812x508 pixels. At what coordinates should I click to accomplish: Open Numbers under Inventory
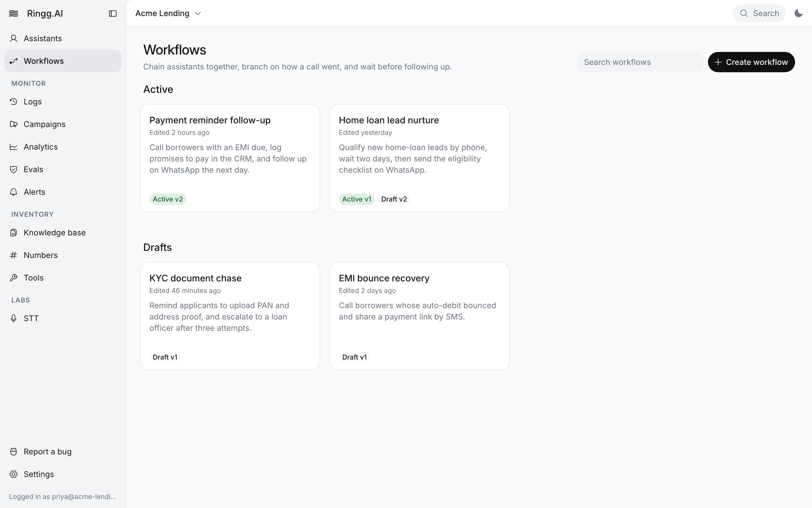[x=63, y=255]
